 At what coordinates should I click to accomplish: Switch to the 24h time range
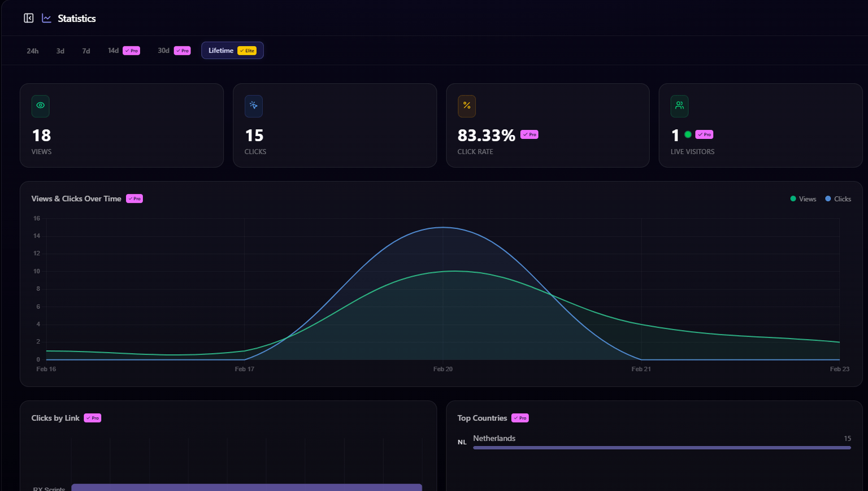32,50
